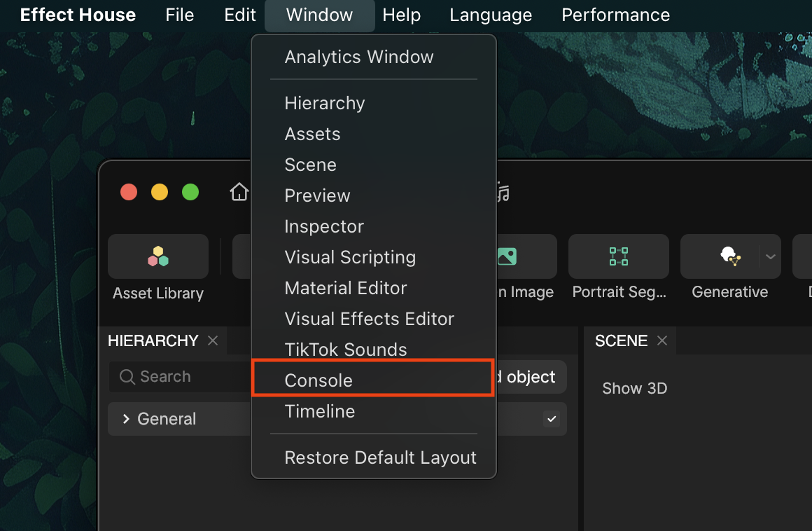Expand the General group in Hierarchy
The image size is (812, 531).
(x=126, y=419)
